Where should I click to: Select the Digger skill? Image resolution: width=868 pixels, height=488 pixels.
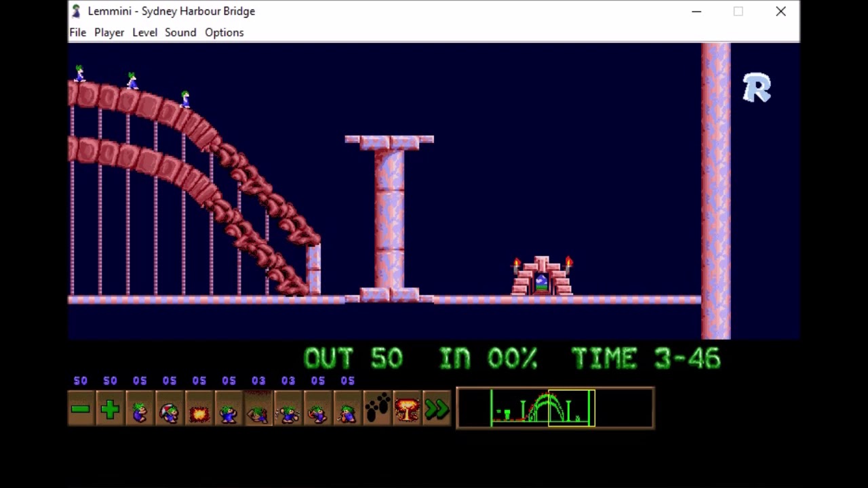click(349, 409)
